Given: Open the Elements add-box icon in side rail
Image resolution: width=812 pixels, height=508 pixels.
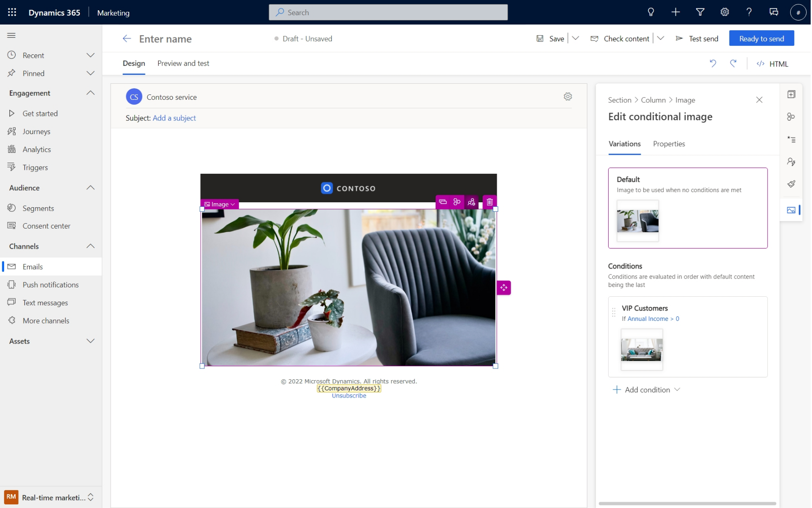Looking at the screenshot, I should tap(791, 94).
